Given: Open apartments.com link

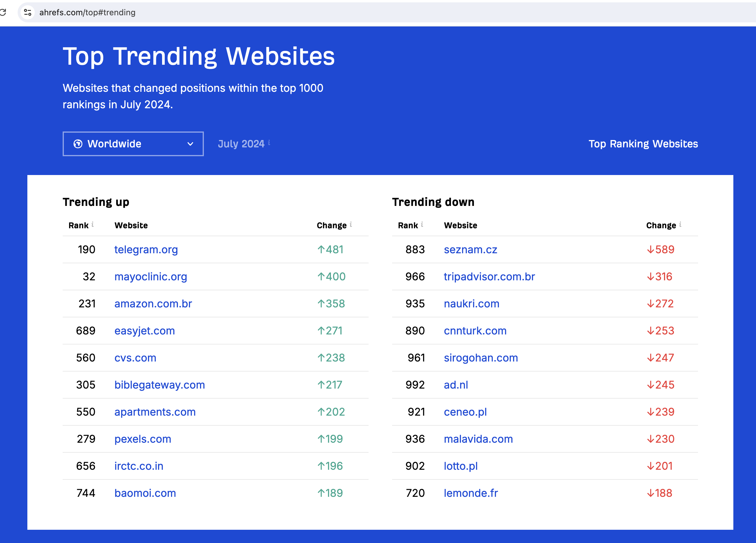Looking at the screenshot, I should (155, 412).
